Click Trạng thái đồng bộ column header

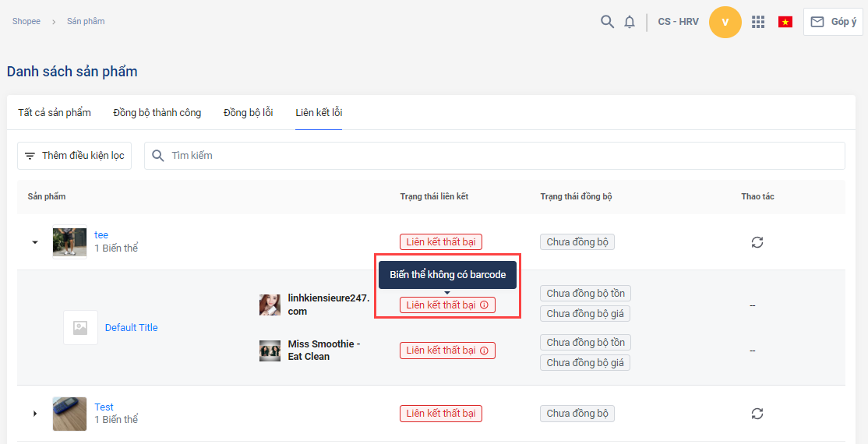coord(577,196)
